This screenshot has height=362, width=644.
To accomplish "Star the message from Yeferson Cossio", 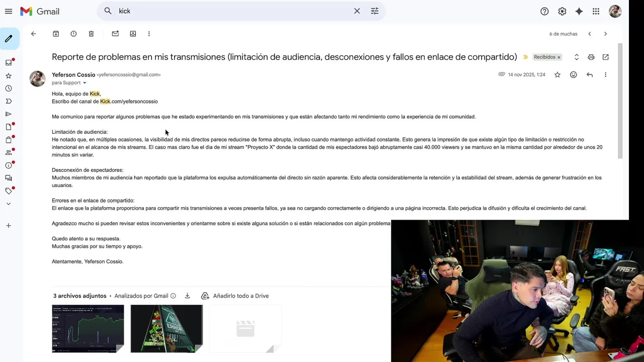I will pyautogui.click(x=557, y=75).
